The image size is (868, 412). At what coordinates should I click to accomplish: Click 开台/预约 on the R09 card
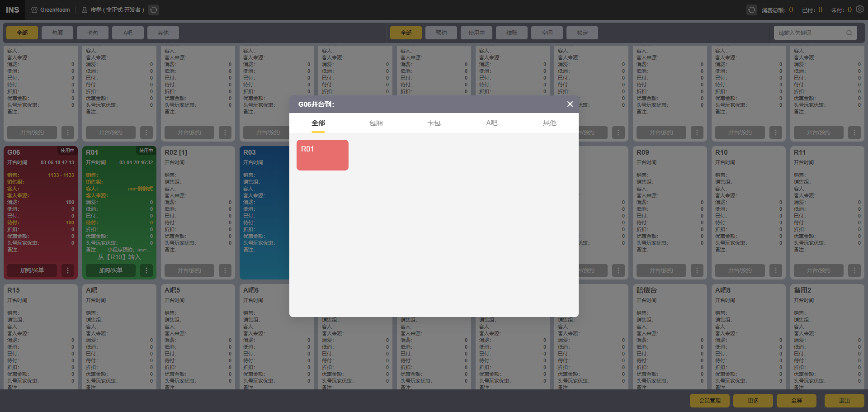[x=661, y=270]
